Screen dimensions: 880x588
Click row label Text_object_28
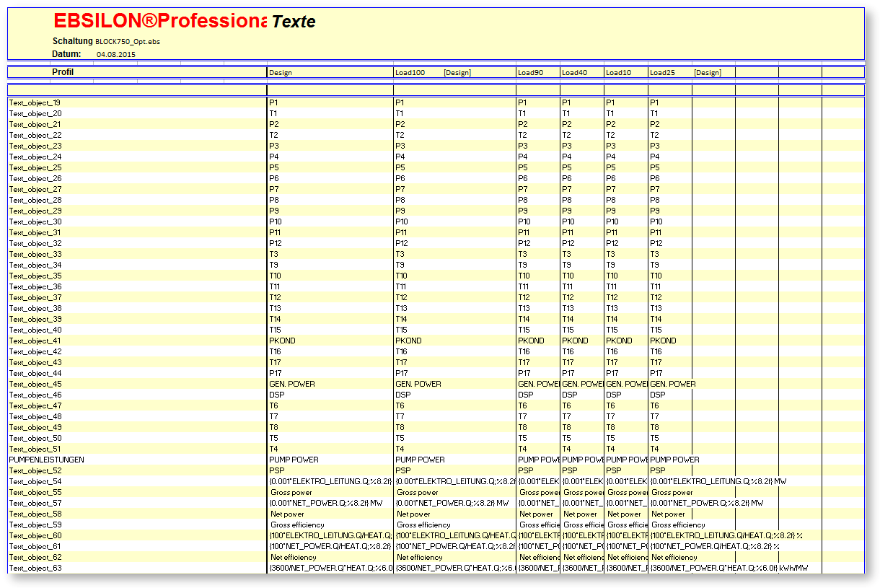point(35,200)
